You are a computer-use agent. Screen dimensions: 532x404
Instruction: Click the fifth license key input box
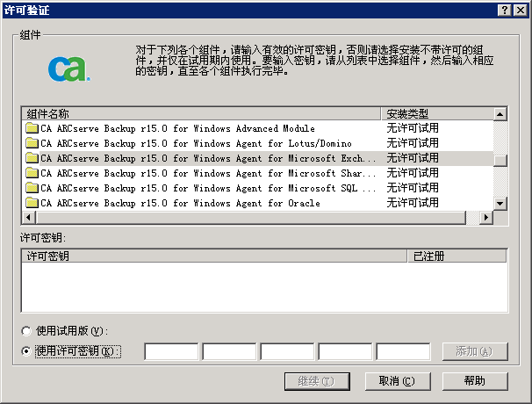404,351
